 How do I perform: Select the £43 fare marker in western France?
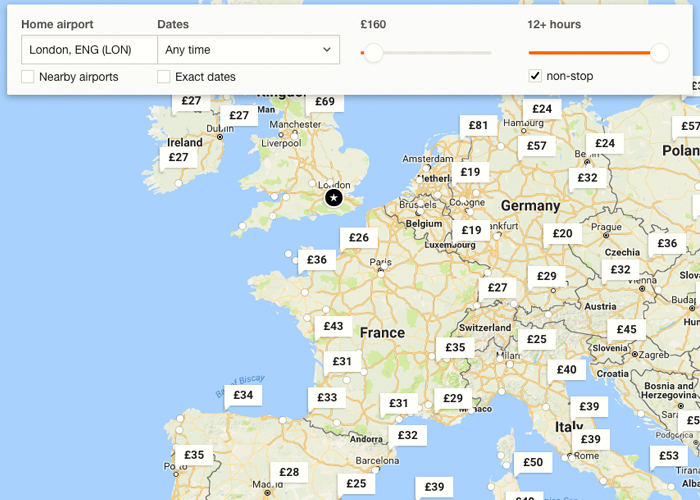[x=333, y=326]
